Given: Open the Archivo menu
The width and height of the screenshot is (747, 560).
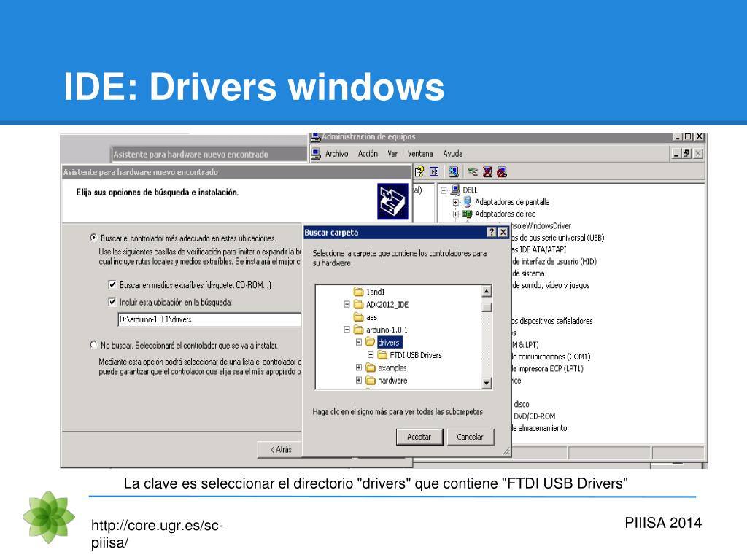Looking at the screenshot, I should click(337, 153).
